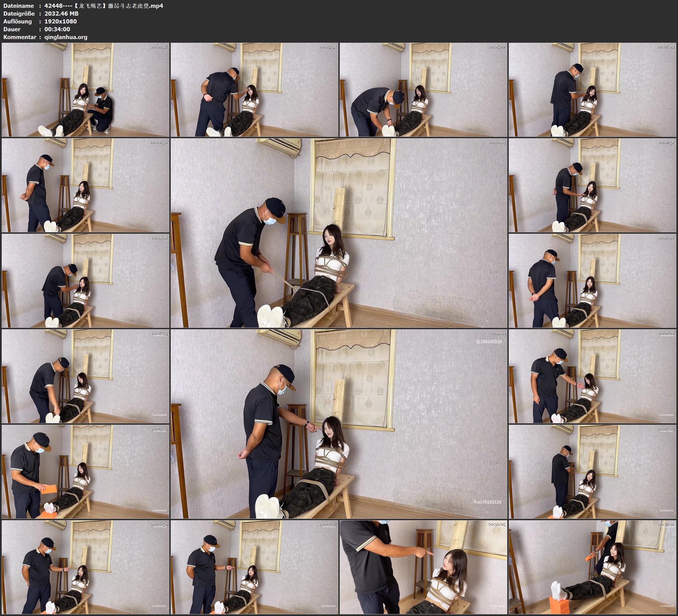Select the frame marked 00:03:34
Viewport: 678px width, 616px height.
(x=254, y=89)
